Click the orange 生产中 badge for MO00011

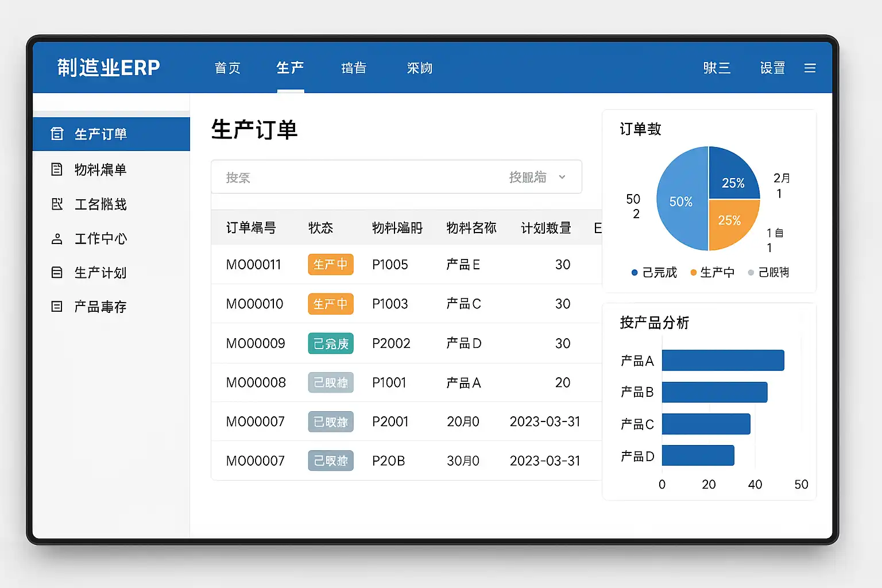[331, 264]
